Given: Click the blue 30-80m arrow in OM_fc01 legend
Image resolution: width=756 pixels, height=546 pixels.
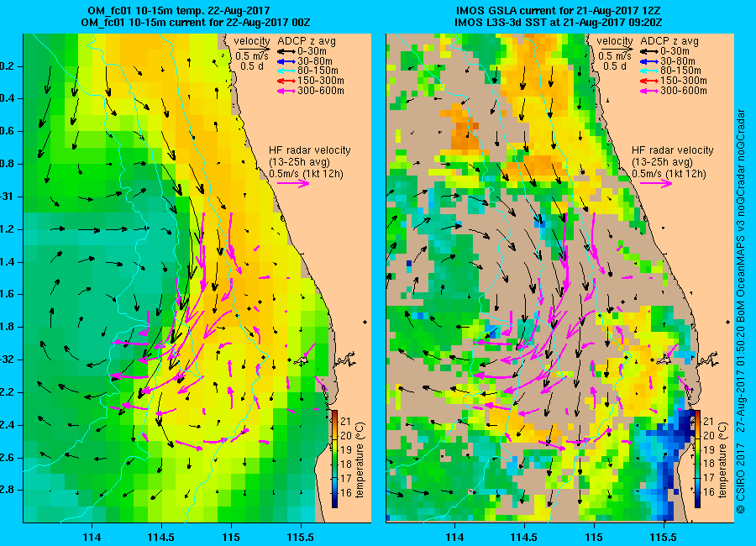Looking at the screenshot, I should tap(286, 61).
